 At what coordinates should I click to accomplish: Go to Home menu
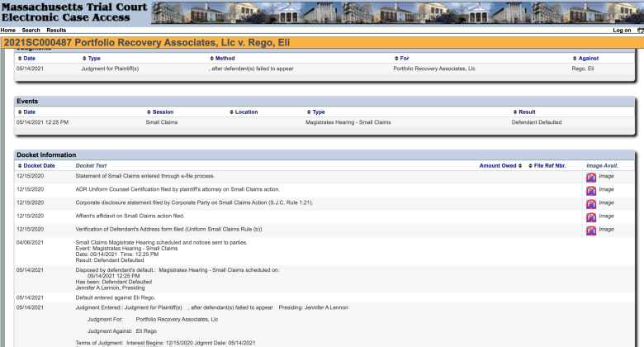point(7,30)
